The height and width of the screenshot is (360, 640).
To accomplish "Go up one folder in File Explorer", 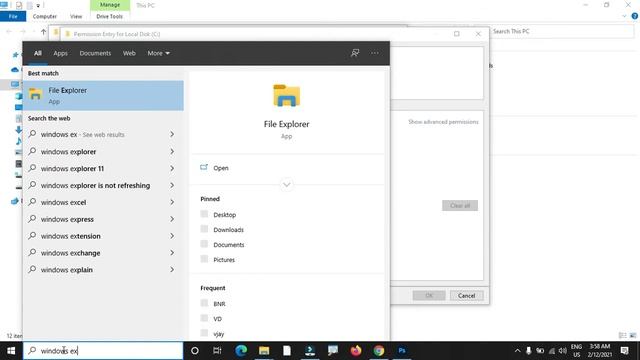I will pyautogui.click(x=43, y=31).
